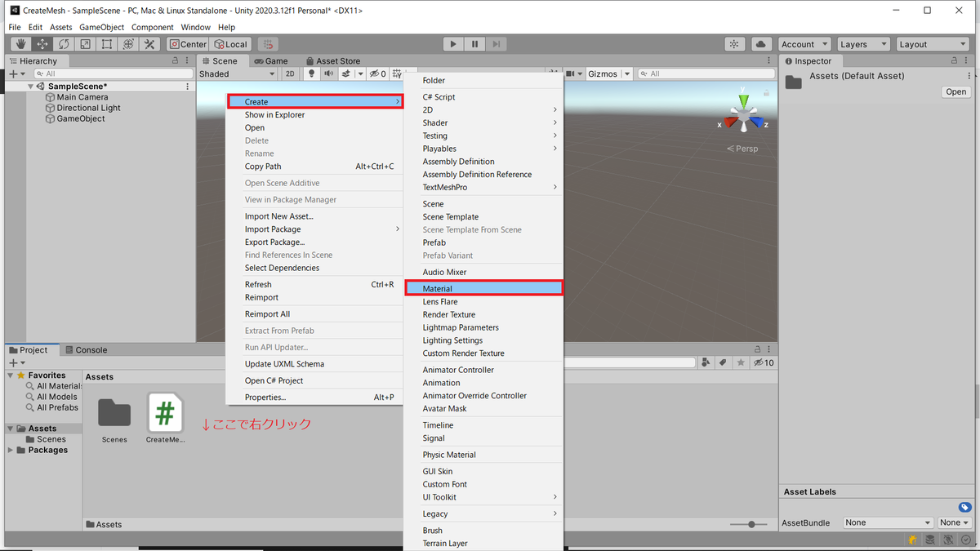The width and height of the screenshot is (980, 551).
Task: Toggle 2D scene view mode
Action: tap(290, 73)
